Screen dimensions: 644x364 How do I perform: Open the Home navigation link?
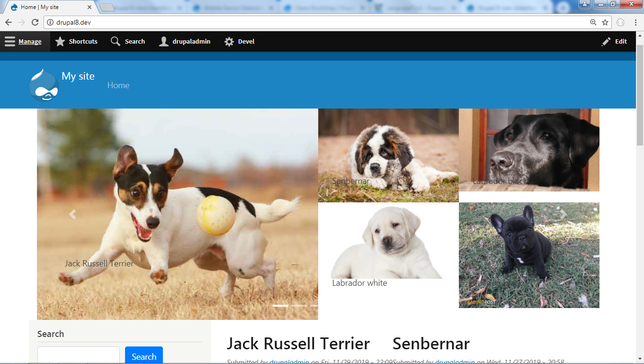[x=118, y=85]
